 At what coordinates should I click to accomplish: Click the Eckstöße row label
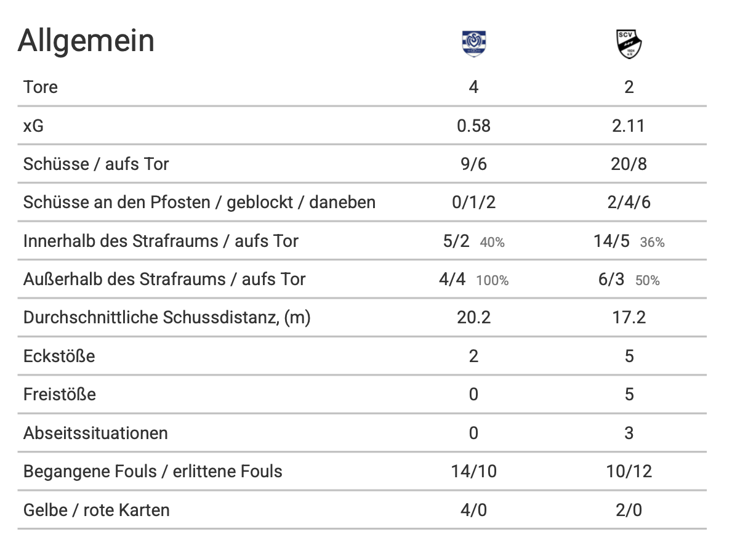59,356
